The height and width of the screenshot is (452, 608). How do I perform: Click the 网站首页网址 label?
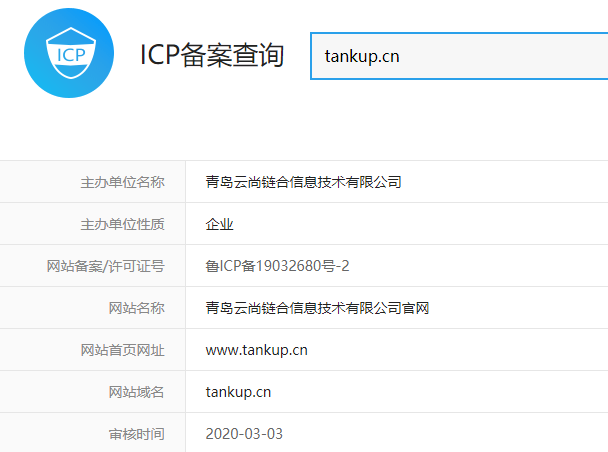point(123,350)
